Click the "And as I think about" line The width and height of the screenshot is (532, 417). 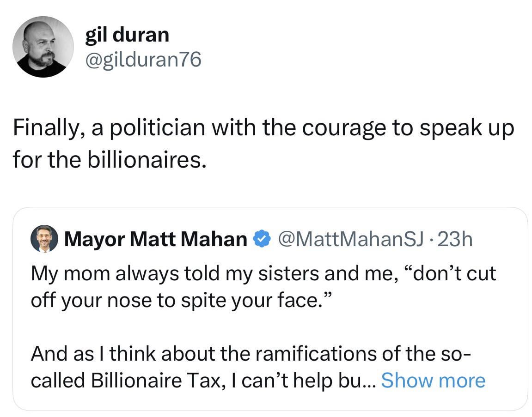pyautogui.click(x=251, y=354)
